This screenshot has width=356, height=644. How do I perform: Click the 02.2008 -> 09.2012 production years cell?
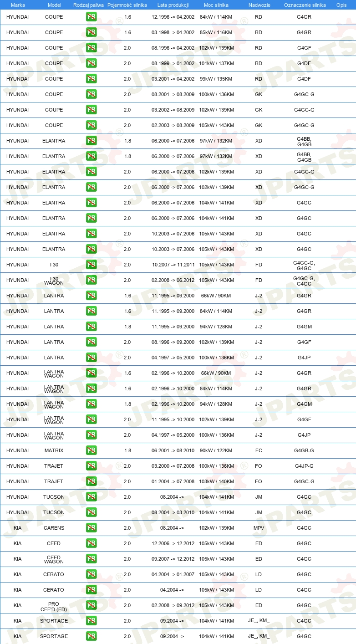(173, 605)
